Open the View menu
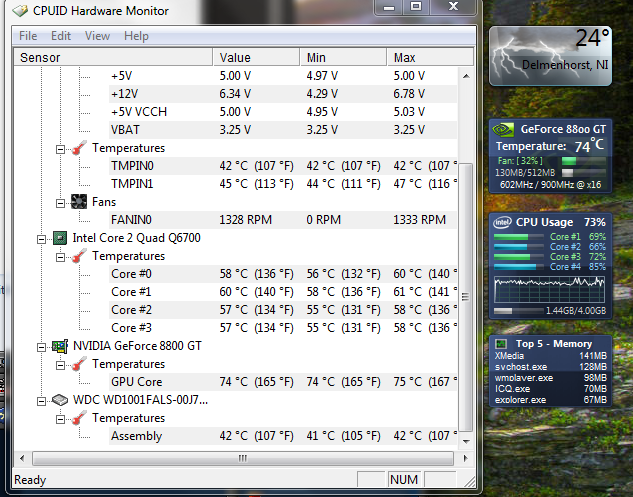 tap(97, 36)
